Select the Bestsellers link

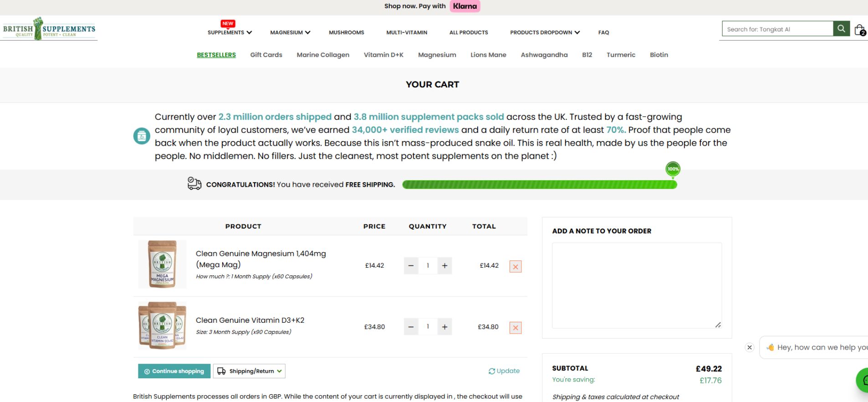[x=216, y=55]
